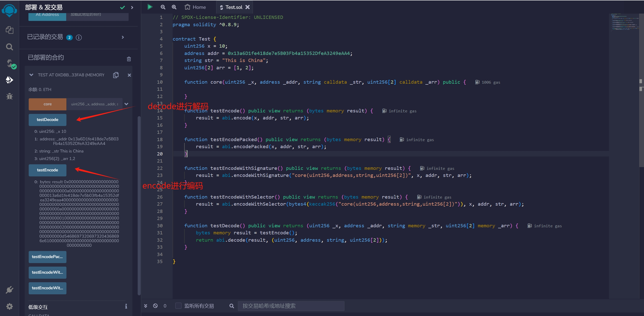
Task: Select the Test.sol editor tab
Action: [234, 7]
